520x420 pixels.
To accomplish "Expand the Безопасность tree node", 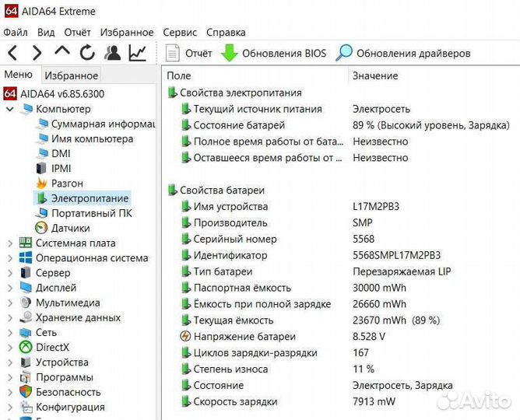I will tap(10, 392).
